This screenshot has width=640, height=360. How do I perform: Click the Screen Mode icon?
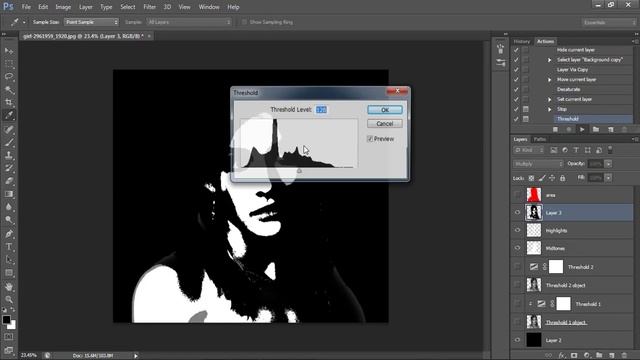[x=9, y=350]
